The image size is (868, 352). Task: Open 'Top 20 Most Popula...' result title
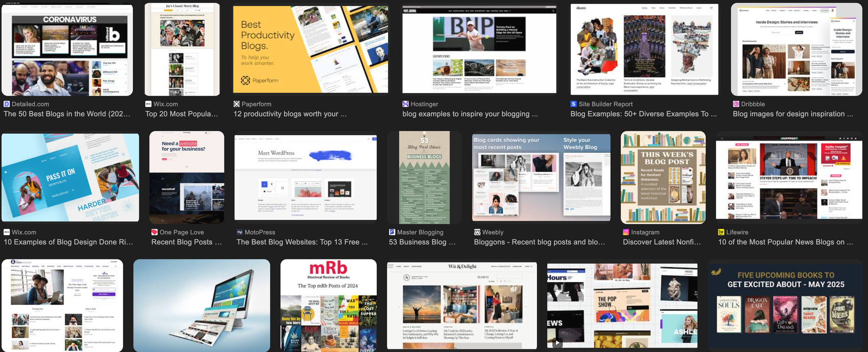coord(182,114)
